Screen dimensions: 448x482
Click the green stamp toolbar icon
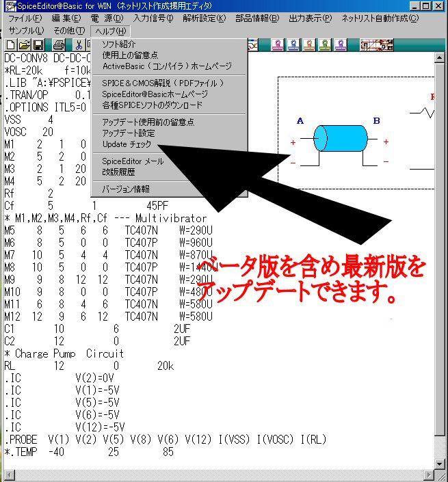325,45
